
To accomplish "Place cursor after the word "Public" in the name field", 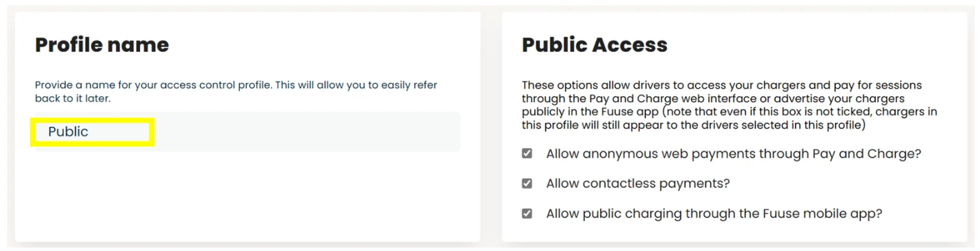I will [x=90, y=132].
